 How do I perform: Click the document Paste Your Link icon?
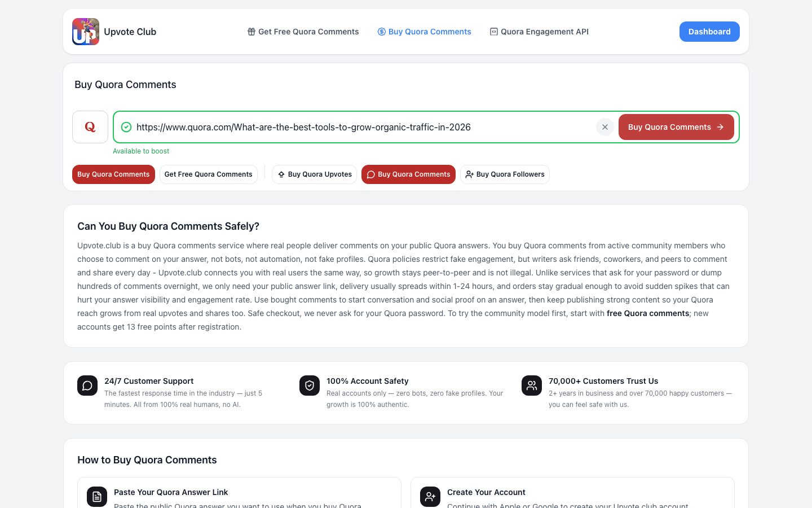coord(97,497)
